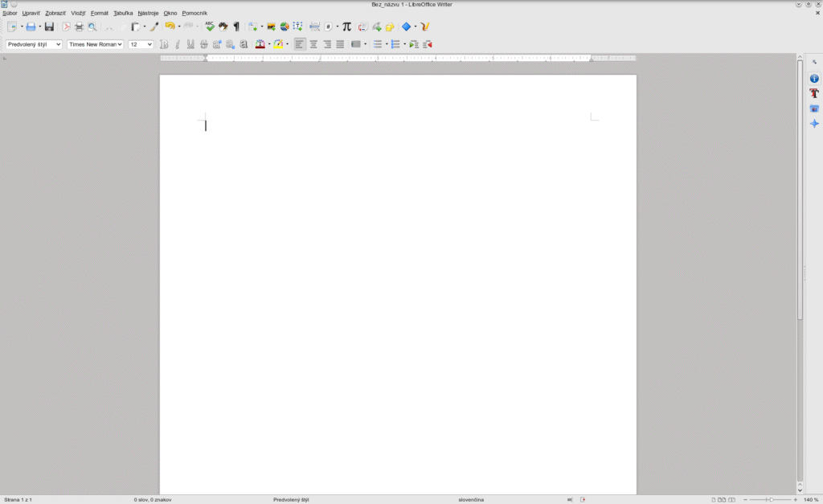Open the Tabuľka menu

[x=123, y=13]
